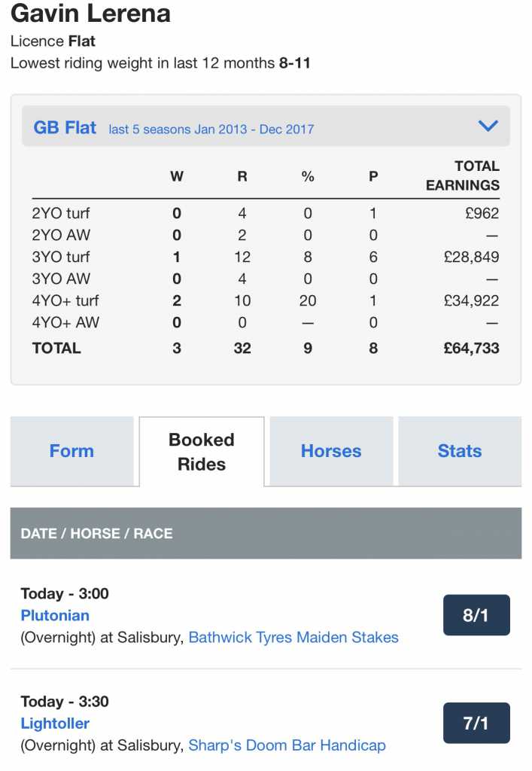The height and width of the screenshot is (771, 532).
Task: Expand the GB Flat chevron arrow
Action: tap(488, 126)
